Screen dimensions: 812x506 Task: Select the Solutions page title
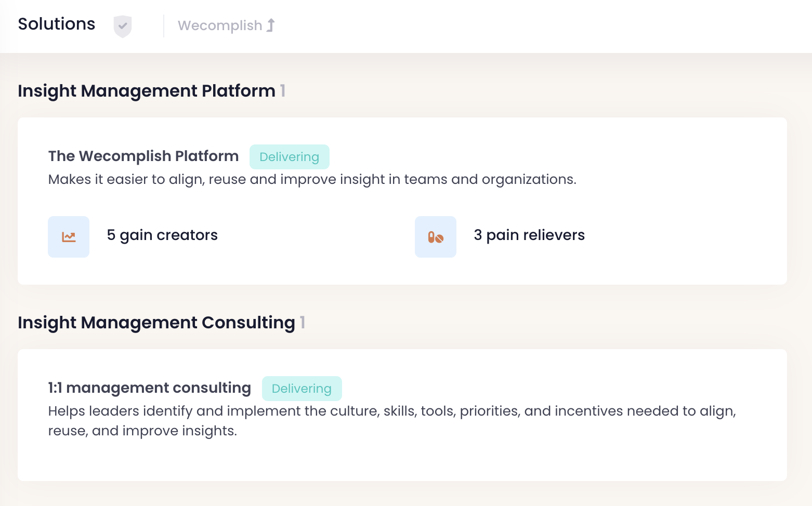(57, 24)
